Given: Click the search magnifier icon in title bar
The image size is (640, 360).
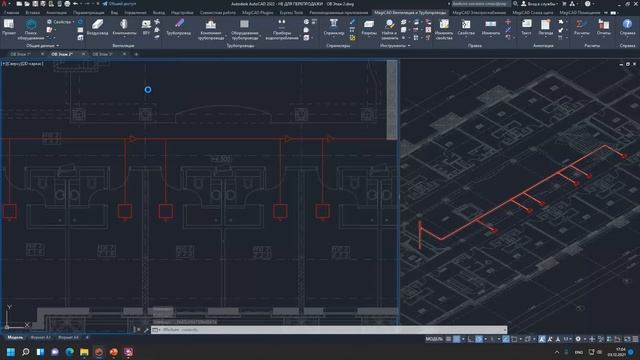Looking at the screenshot, I should [515, 4].
